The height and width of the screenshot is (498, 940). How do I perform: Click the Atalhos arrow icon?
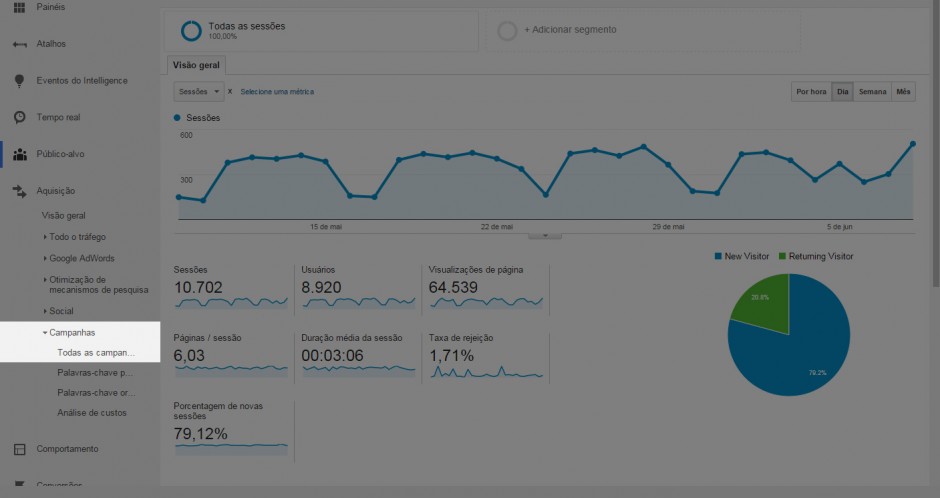(19, 44)
